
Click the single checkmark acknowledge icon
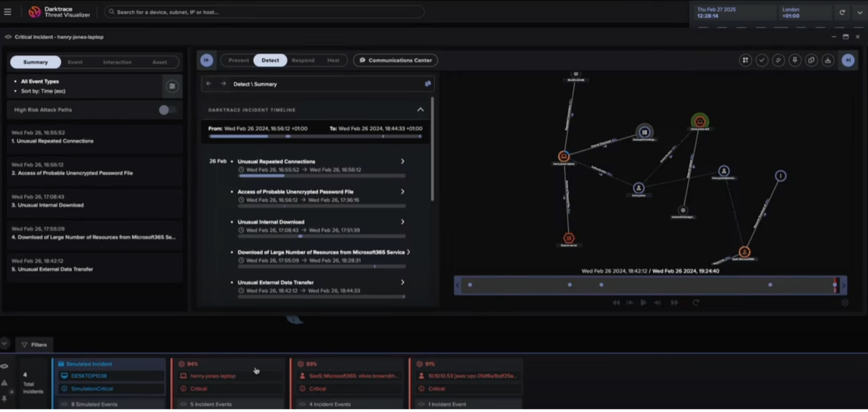tap(762, 60)
